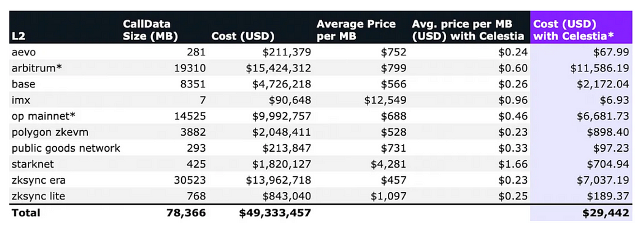Image resolution: width=644 pixels, height=230 pixels.
Task: Click the total size "78,366" cell
Action: pyautogui.click(x=186, y=213)
